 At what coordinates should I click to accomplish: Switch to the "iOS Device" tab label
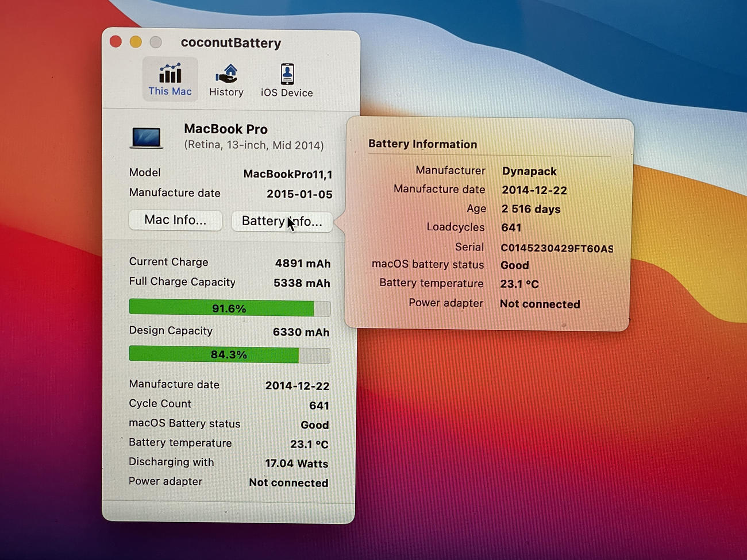pos(287,92)
